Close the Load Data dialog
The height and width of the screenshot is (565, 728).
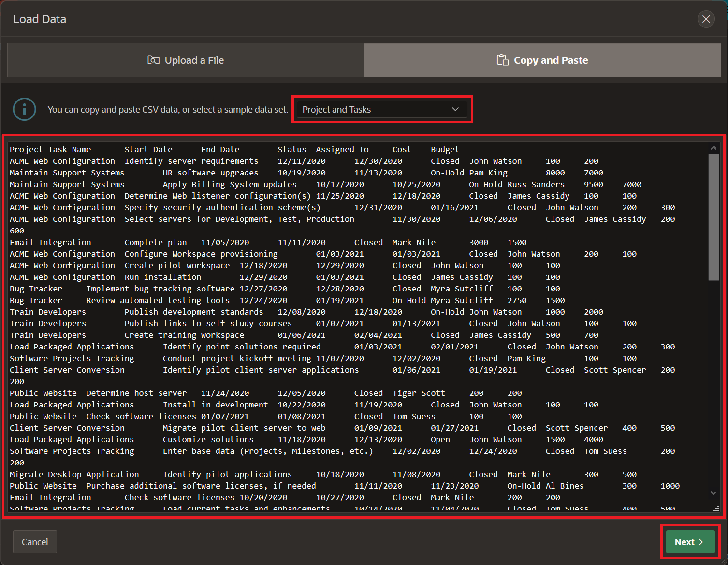click(706, 19)
